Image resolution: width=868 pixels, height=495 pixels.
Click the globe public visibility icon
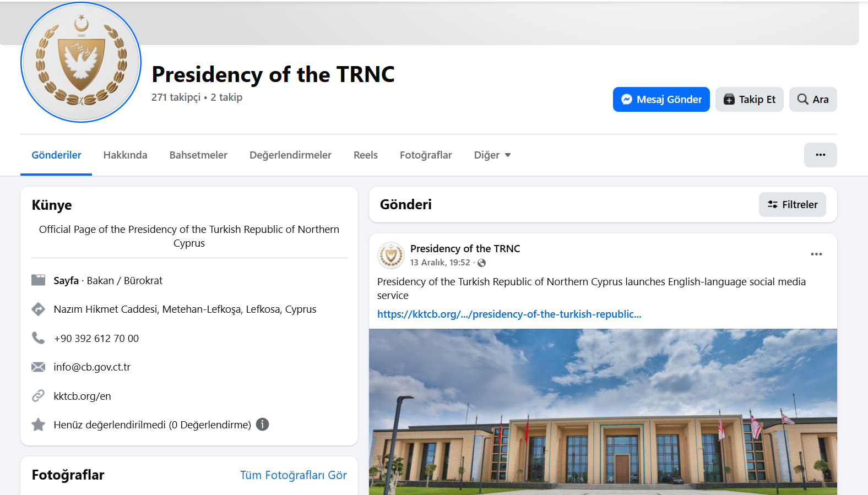point(482,263)
